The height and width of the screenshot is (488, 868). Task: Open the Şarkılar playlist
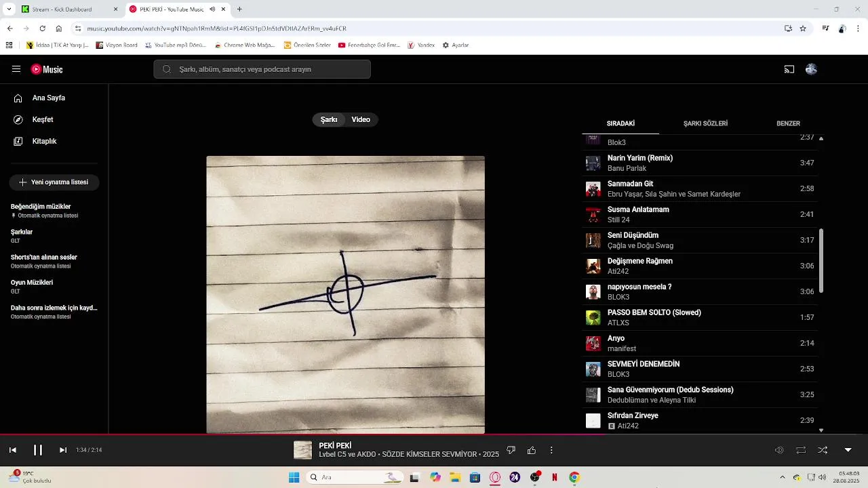pyautogui.click(x=54, y=236)
